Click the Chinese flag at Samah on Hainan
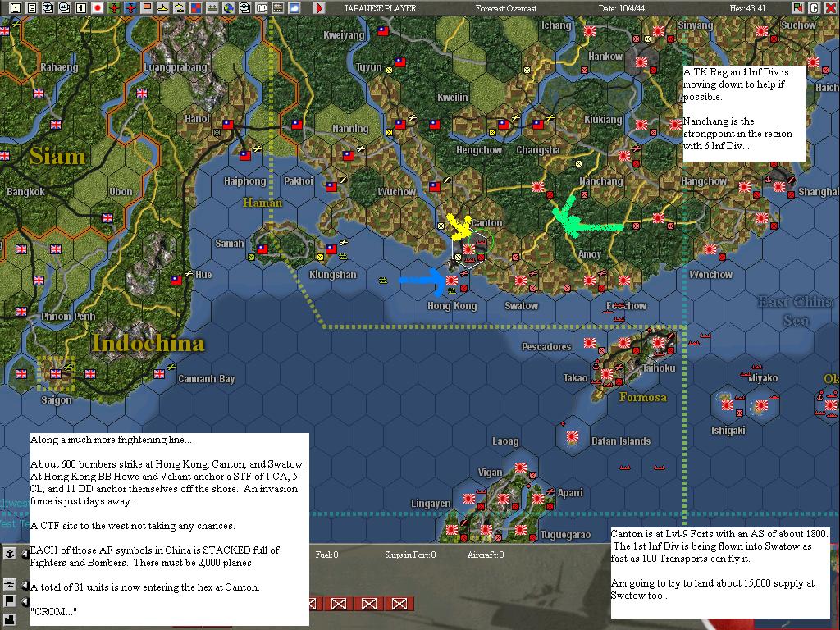 (x=262, y=249)
